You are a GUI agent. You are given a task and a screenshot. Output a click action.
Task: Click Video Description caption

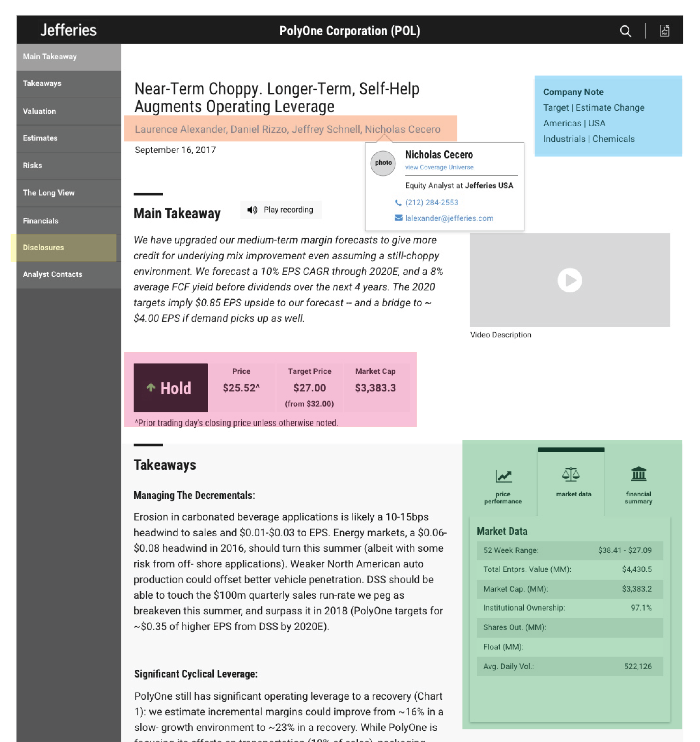pos(500,335)
